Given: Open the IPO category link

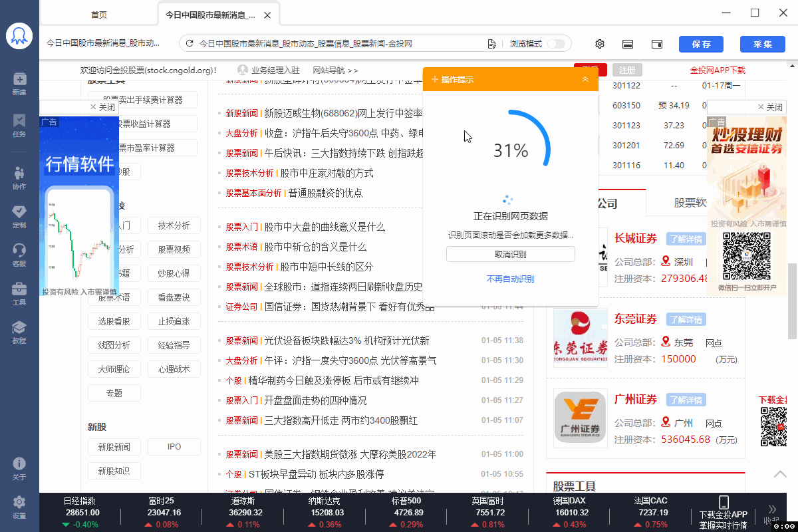Looking at the screenshot, I should click(x=174, y=447).
